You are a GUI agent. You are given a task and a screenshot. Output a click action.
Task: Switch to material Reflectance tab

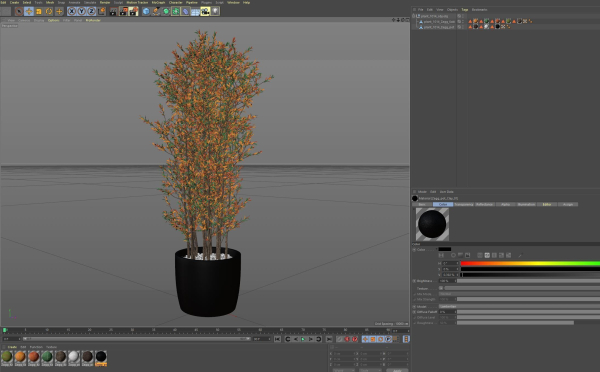click(x=484, y=205)
